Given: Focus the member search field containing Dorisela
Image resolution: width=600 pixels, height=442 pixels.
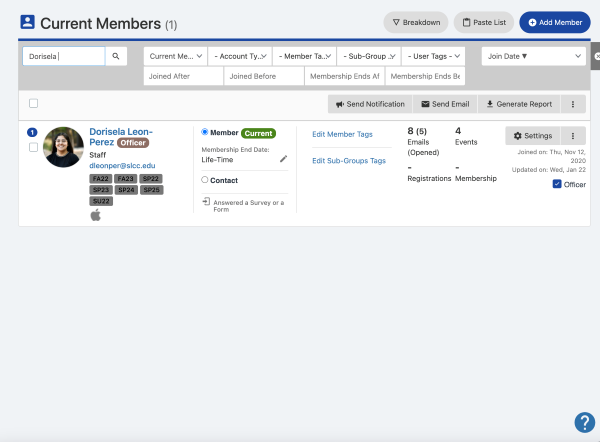Looking at the screenshot, I should point(64,56).
